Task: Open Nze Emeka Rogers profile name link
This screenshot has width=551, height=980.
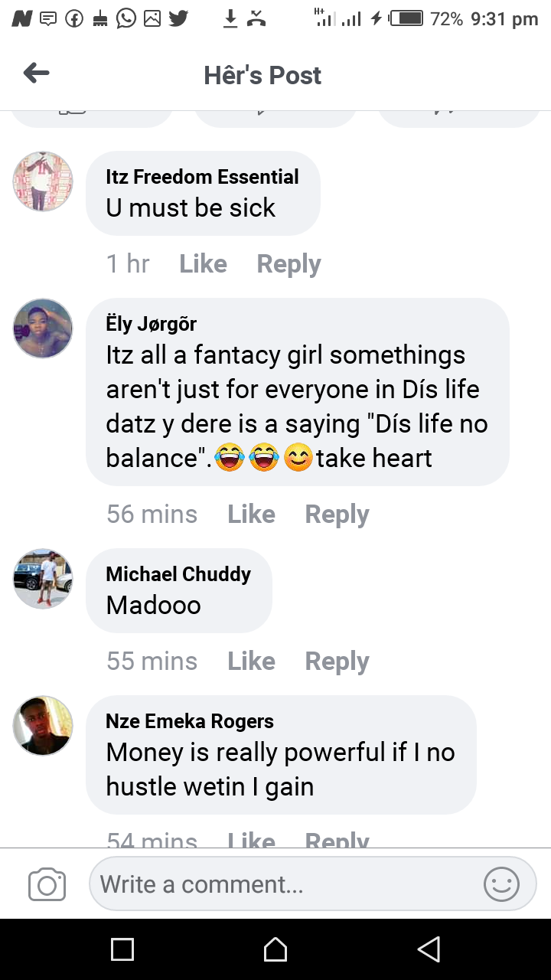Action: [x=190, y=721]
